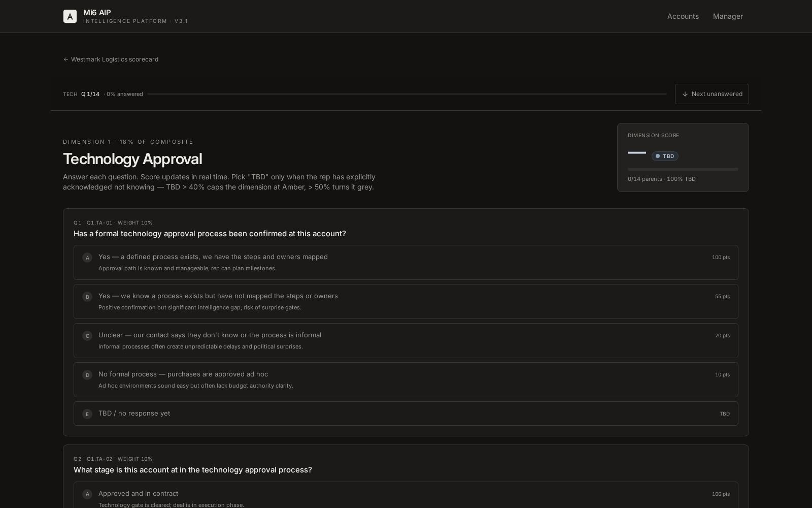This screenshot has height=508, width=812.
Task: Open the Accounts menu
Action: pyautogui.click(x=683, y=16)
